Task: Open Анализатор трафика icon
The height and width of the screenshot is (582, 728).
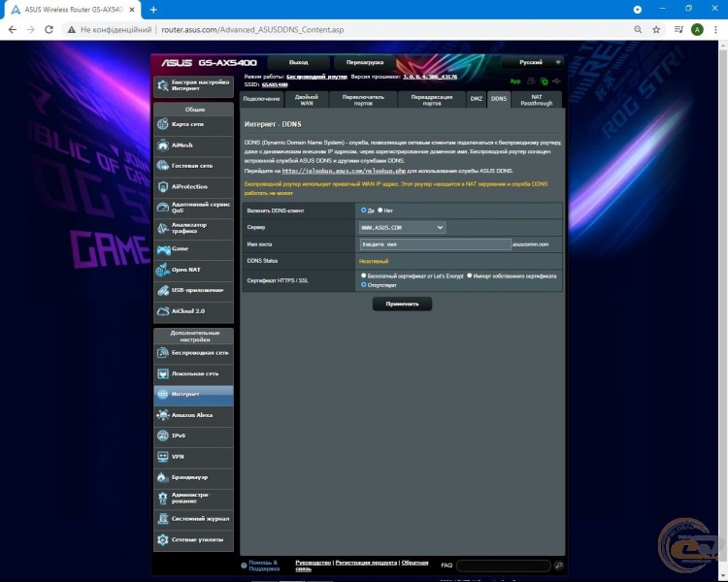Action: coord(162,228)
